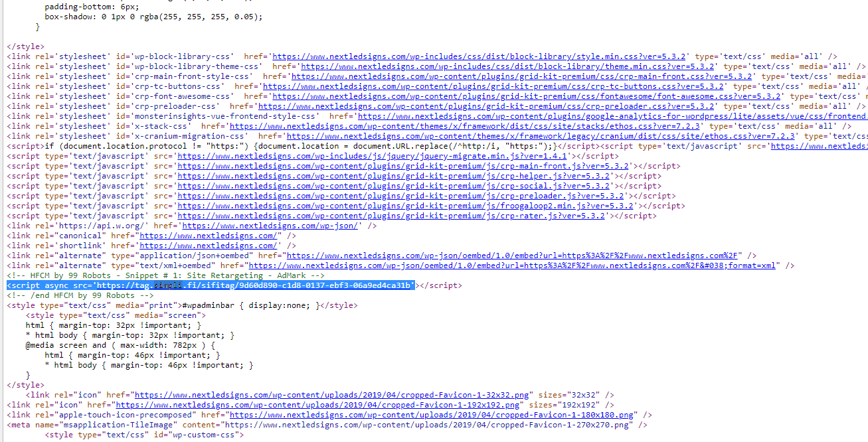Open the cropped-Favicon-1-192x192.png link
This screenshot has height=442, width=868.
317,405
